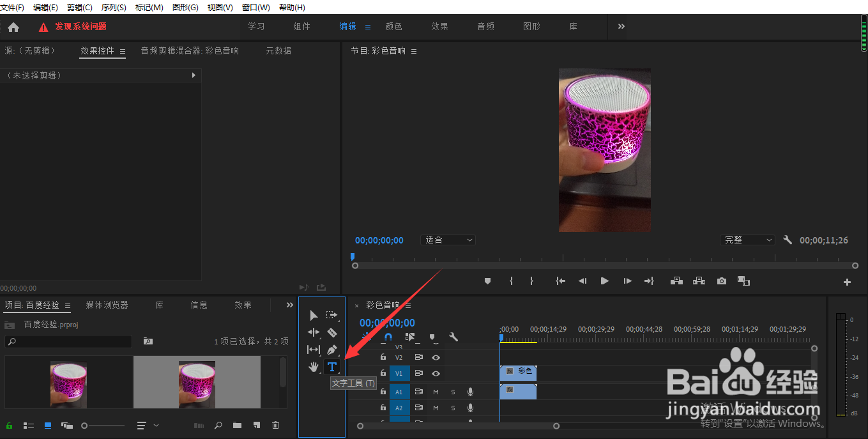Open Find magnifier in project panel footer
The width and height of the screenshot is (868, 439).
point(218,425)
